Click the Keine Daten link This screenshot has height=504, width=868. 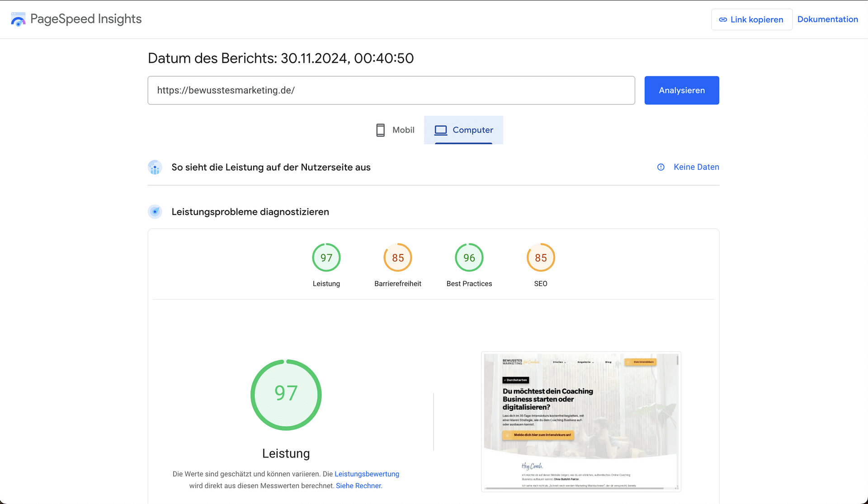(696, 167)
